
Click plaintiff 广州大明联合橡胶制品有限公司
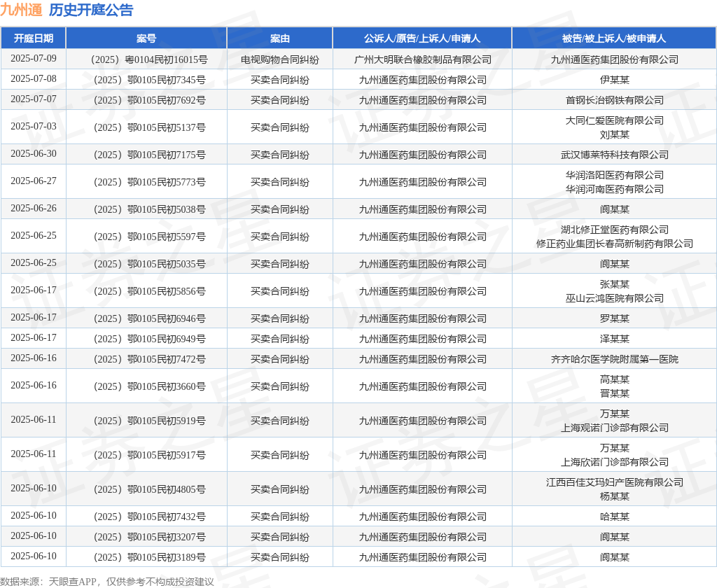tap(422, 59)
